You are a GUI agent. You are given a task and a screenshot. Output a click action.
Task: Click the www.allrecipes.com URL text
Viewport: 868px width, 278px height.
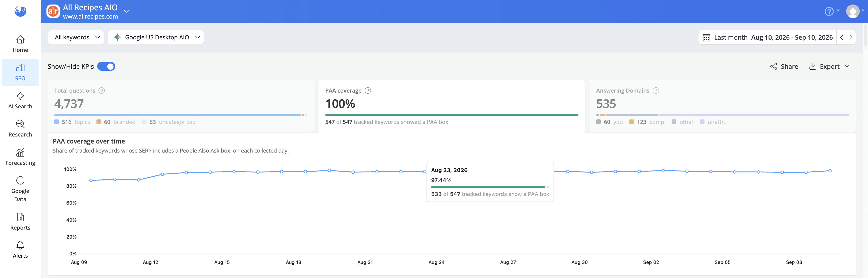tap(90, 17)
